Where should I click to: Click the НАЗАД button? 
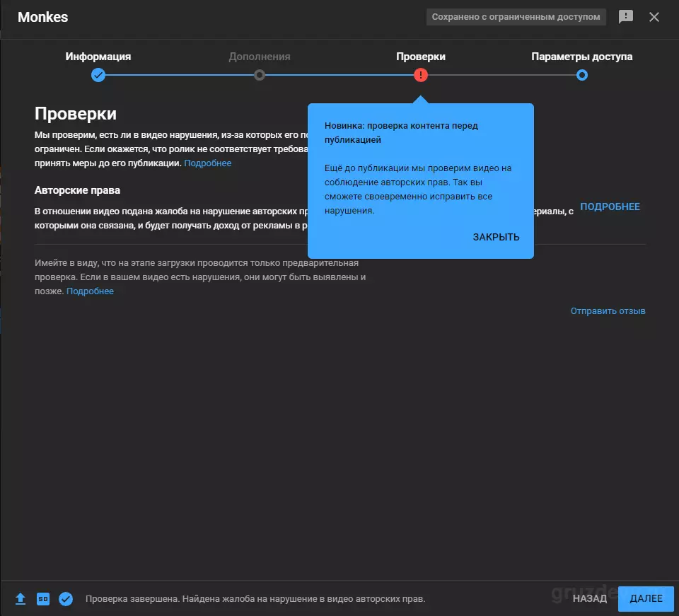point(590,599)
